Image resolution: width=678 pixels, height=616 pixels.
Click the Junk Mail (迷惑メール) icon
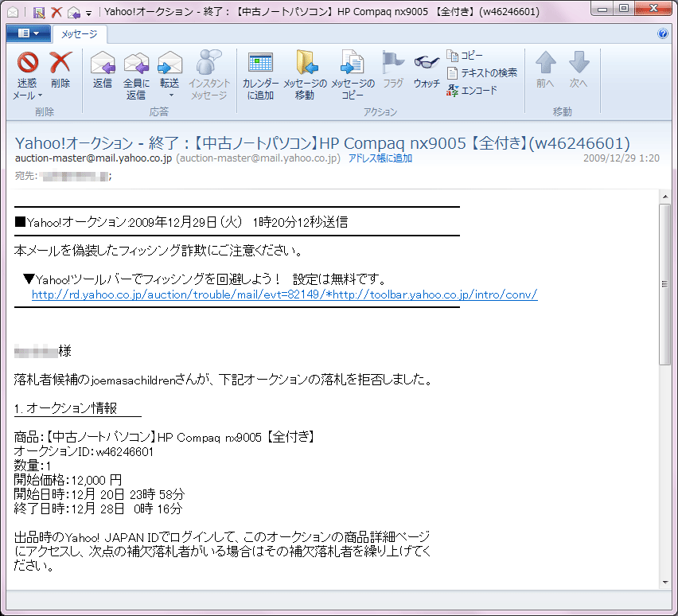click(x=27, y=63)
